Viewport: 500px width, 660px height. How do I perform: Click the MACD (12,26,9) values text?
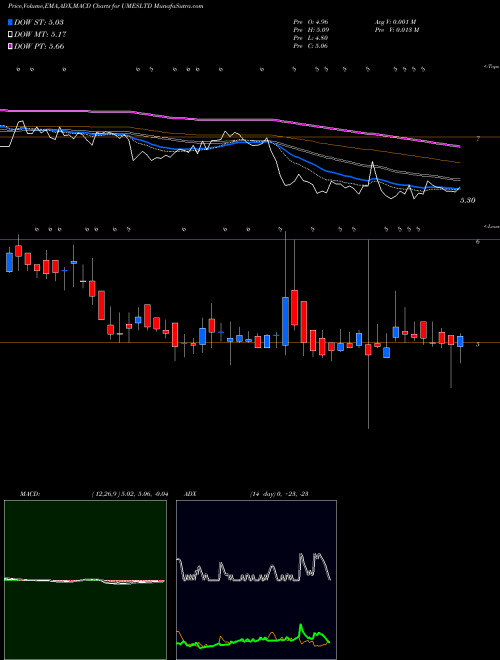coord(129,494)
